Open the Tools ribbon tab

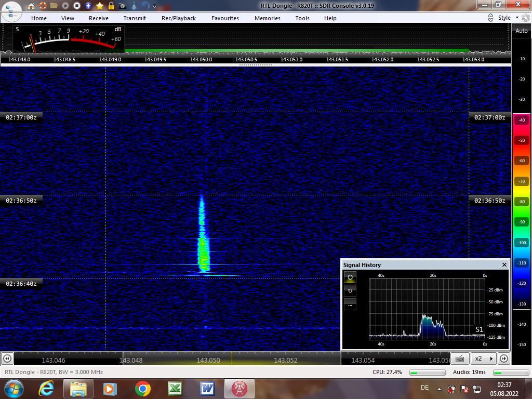pos(302,18)
